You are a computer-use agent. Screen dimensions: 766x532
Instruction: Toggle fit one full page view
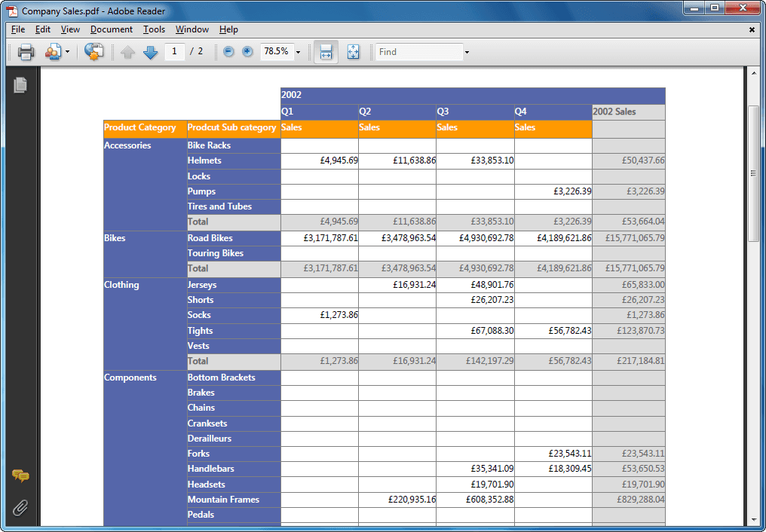(353, 52)
